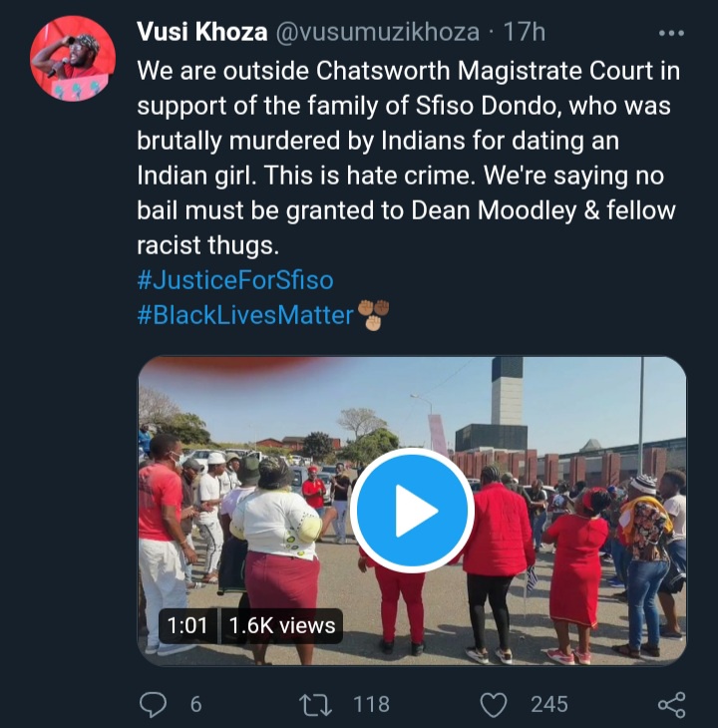Screen dimensions: 718x728
Task: Play the embedded video
Action: pos(411,510)
